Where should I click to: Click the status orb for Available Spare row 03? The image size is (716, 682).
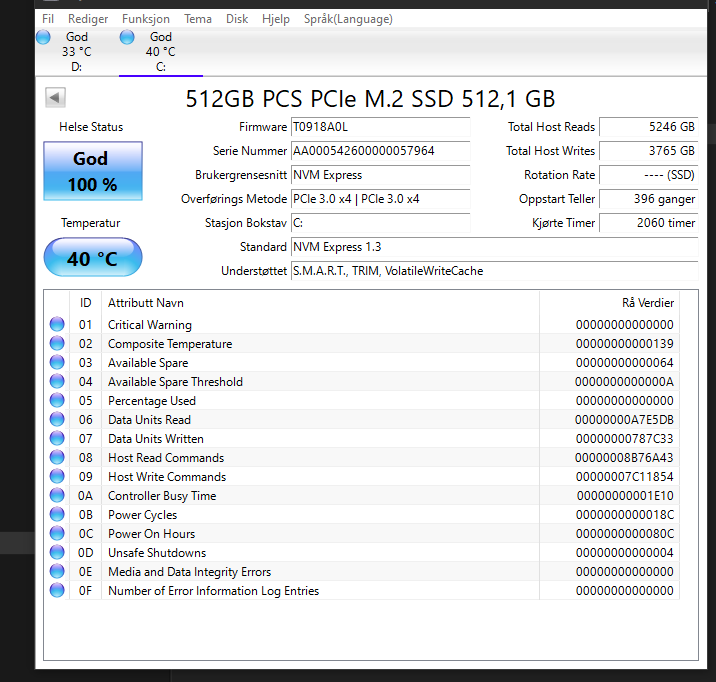57,362
